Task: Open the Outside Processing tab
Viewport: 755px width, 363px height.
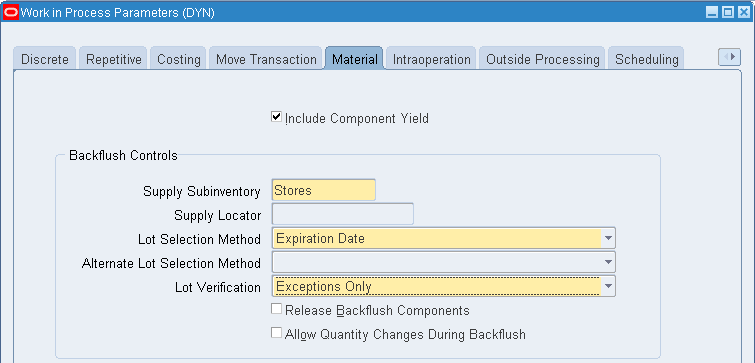Action: click(543, 59)
